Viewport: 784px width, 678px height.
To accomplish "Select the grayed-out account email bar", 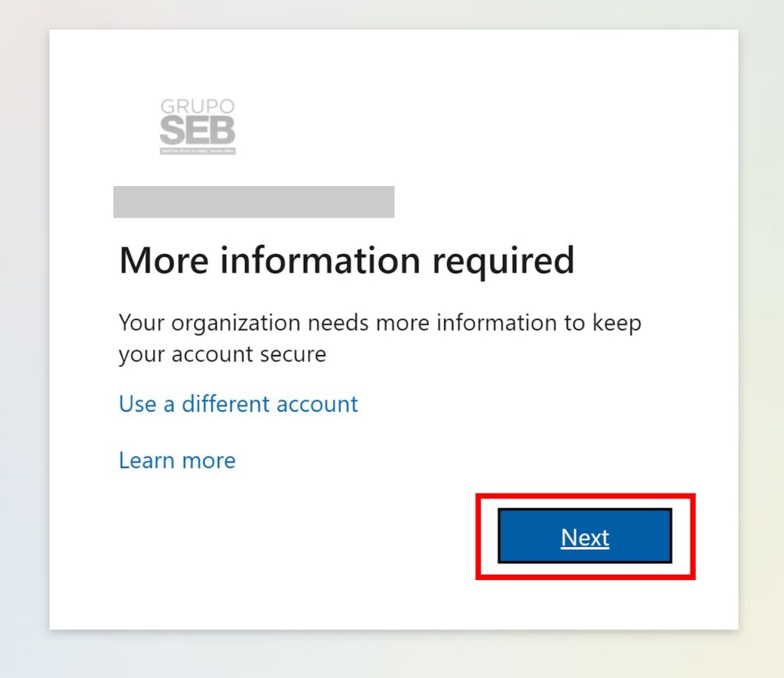I will (x=253, y=202).
